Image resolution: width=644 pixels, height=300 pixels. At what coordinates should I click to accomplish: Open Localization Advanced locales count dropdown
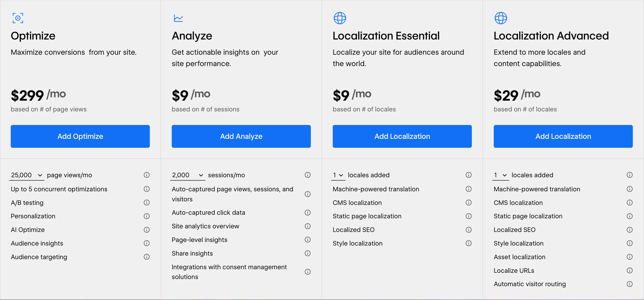click(x=500, y=175)
